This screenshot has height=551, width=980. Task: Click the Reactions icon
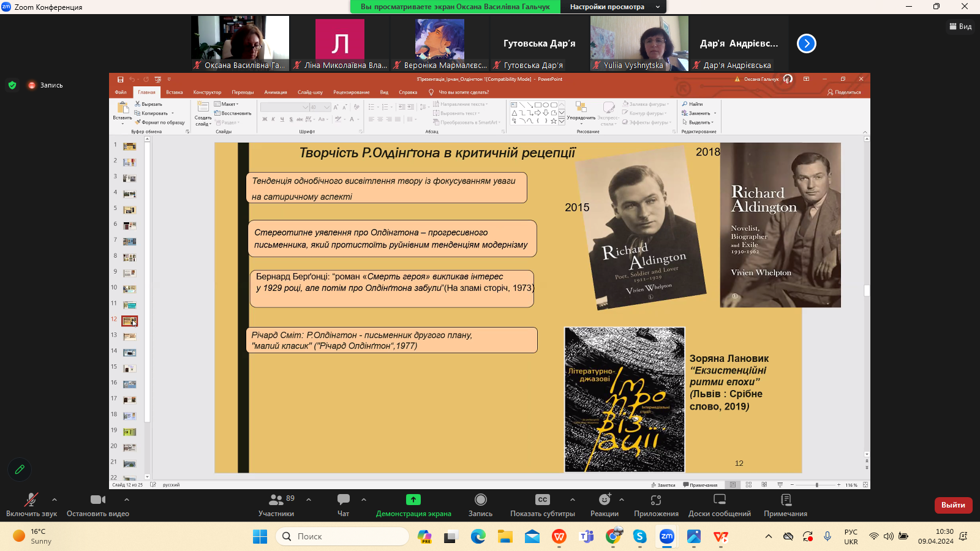click(x=605, y=500)
